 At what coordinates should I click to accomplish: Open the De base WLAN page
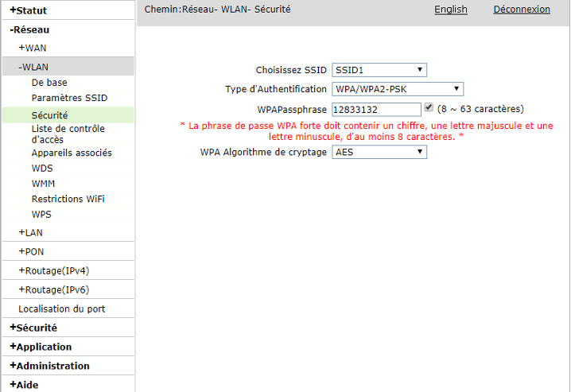49,83
